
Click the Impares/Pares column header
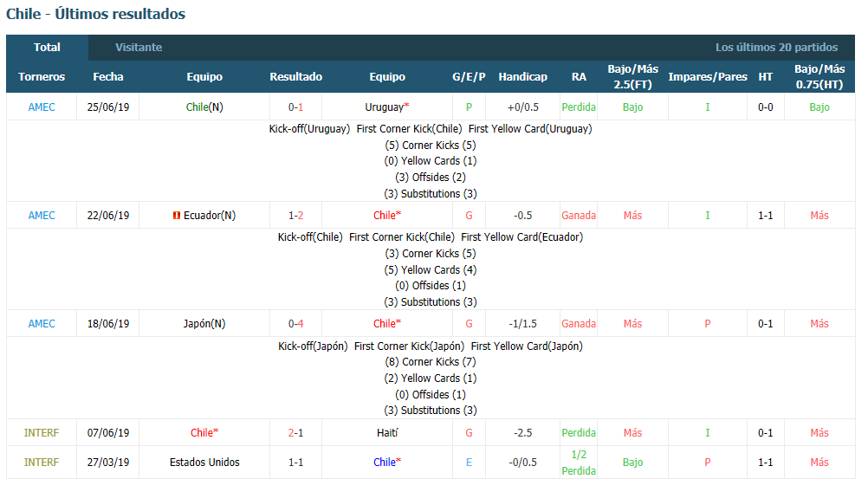pos(708,77)
